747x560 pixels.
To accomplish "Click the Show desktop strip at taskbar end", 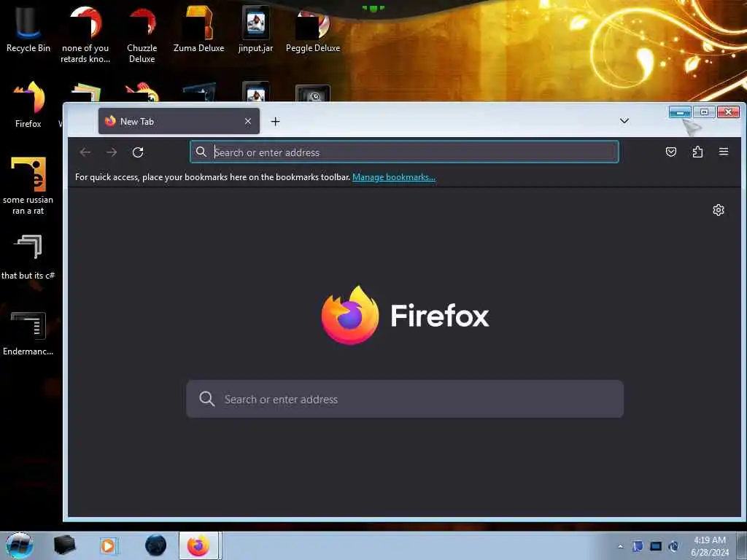I will click(742, 546).
